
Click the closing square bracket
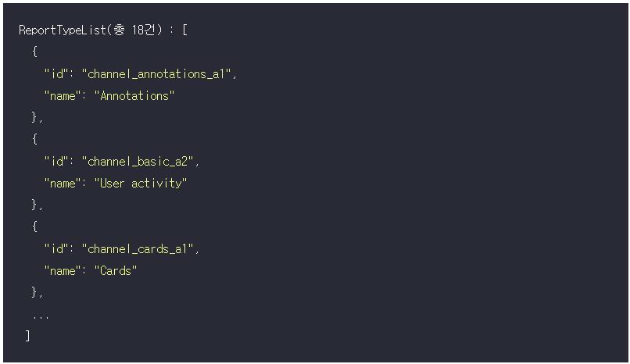pos(27,336)
